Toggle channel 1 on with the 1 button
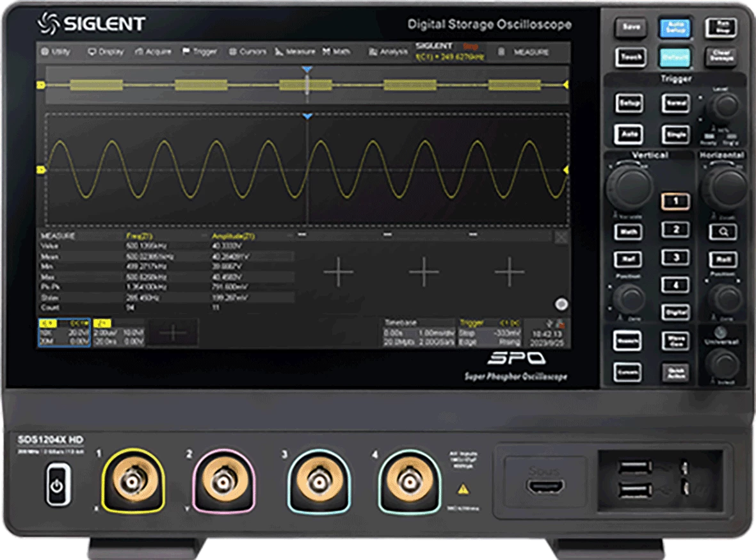 click(675, 202)
